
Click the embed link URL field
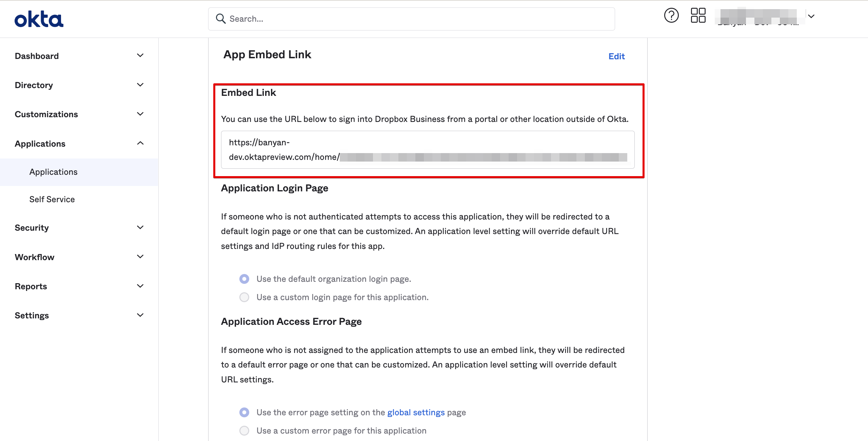pyautogui.click(x=427, y=150)
